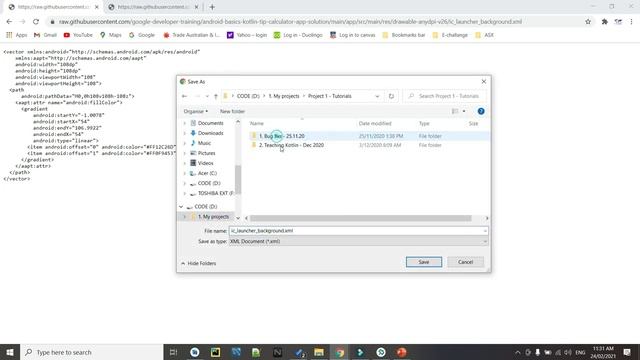640x360 pixels.
Task: Open Task View on the taskbar
Action: 173,352
